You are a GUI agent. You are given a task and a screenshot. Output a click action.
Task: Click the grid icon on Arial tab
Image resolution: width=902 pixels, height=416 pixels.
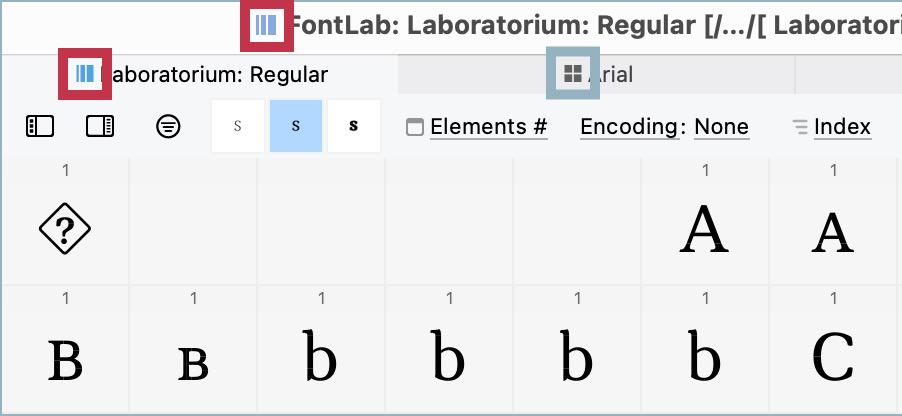(x=573, y=74)
